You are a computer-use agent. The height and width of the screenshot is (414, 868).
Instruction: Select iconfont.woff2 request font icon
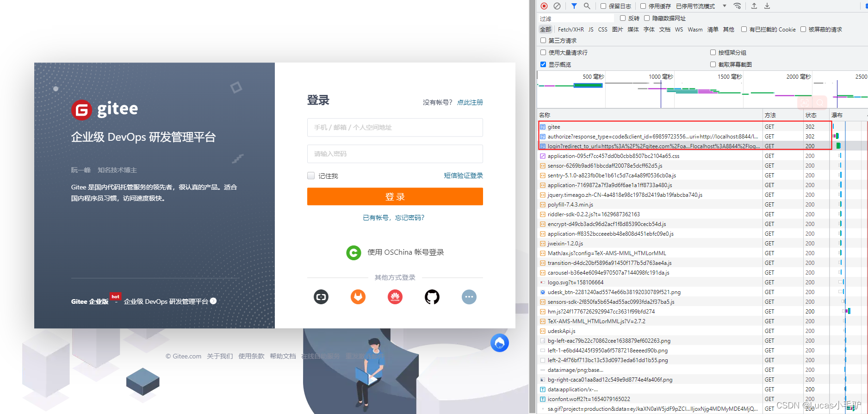(x=543, y=399)
